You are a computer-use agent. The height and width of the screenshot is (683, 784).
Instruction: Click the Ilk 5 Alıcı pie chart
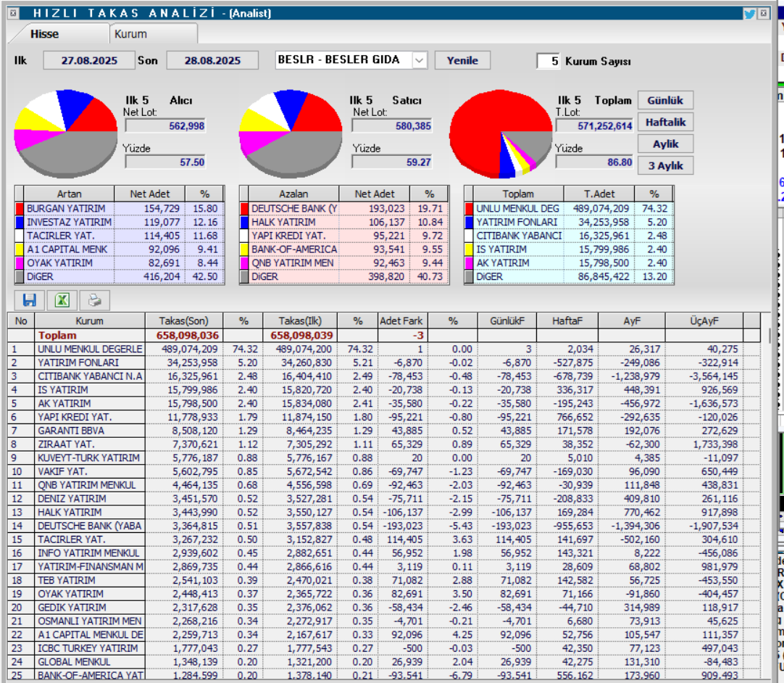(x=65, y=133)
